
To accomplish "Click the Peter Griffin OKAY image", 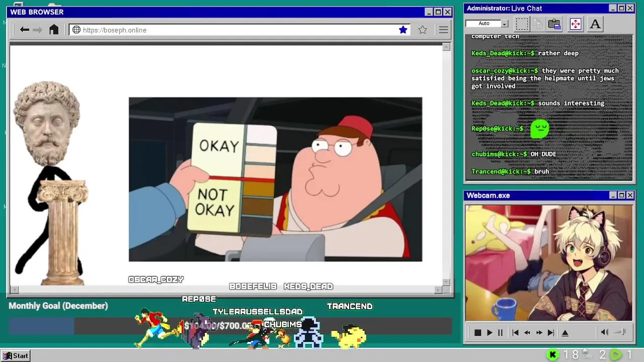I will [275, 179].
